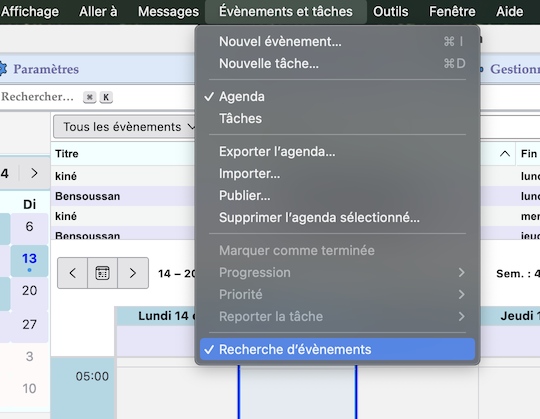540x419 pixels.
Task: Open the Aller à menu
Action: click(98, 12)
